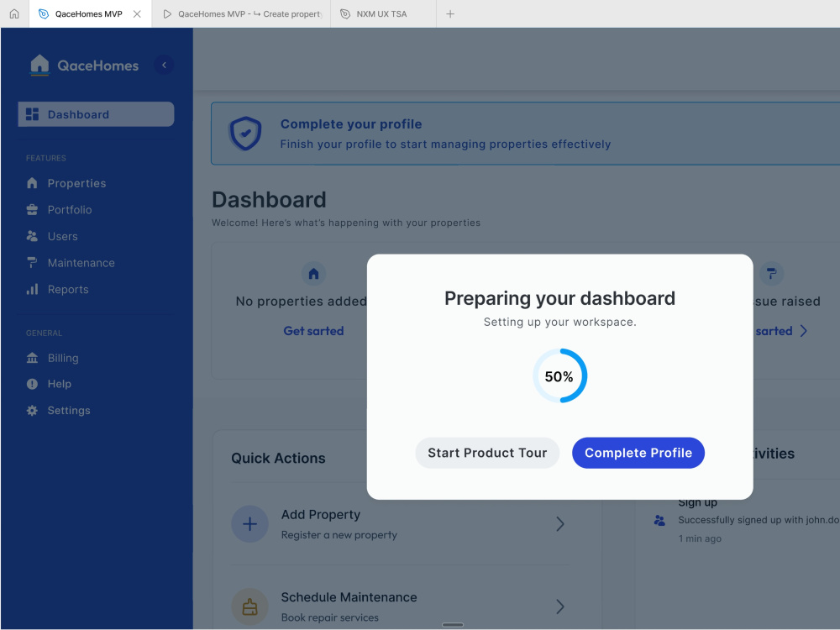Open Users in the sidebar

[63, 236]
